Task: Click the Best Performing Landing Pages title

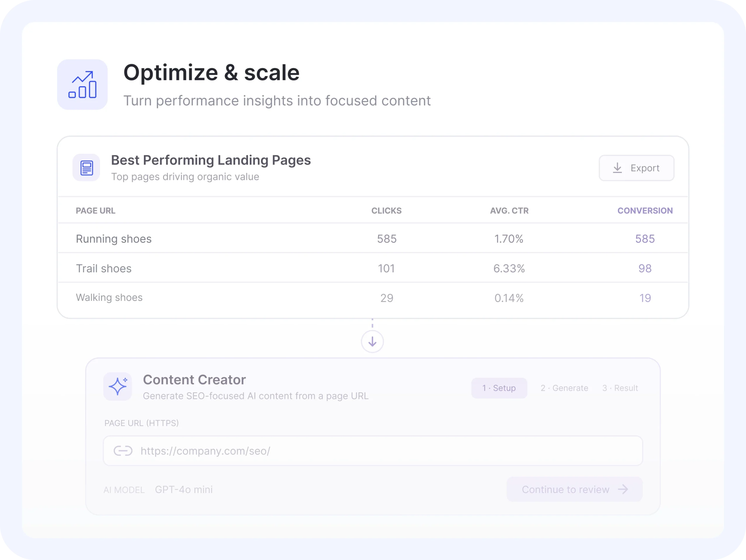Action: click(211, 160)
